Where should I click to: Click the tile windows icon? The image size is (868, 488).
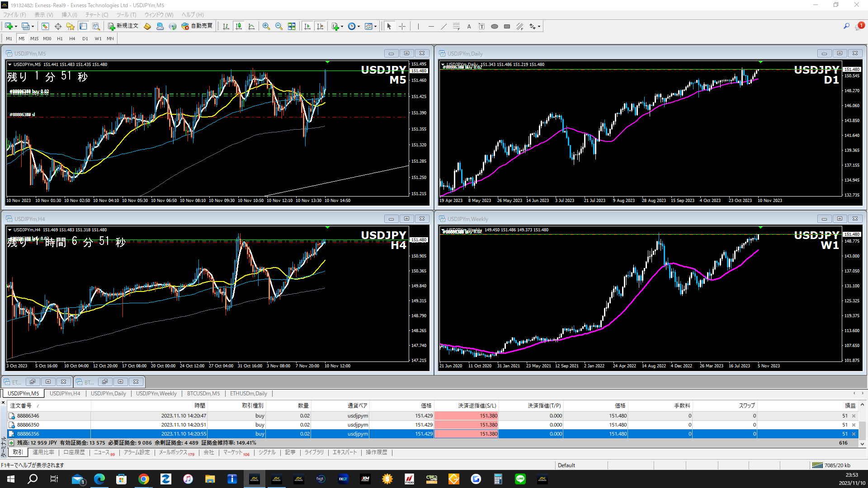point(292,26)
